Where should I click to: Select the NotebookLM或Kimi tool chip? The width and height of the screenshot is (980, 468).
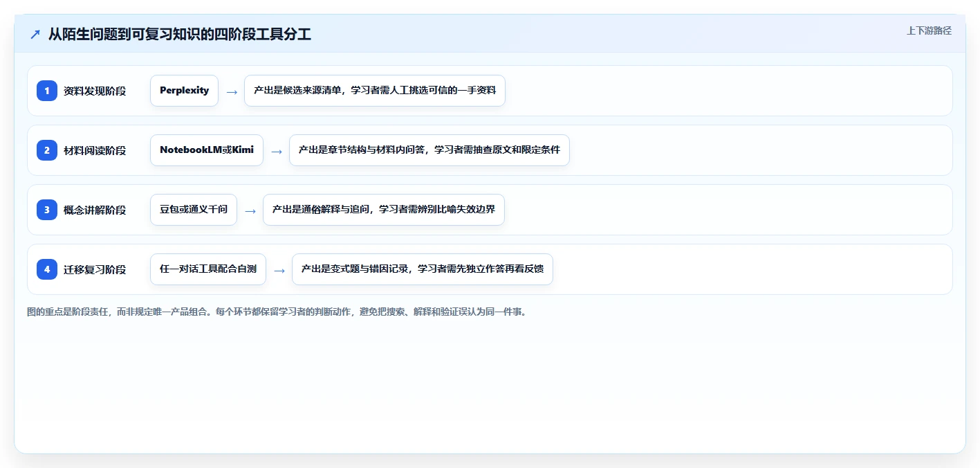207,150
